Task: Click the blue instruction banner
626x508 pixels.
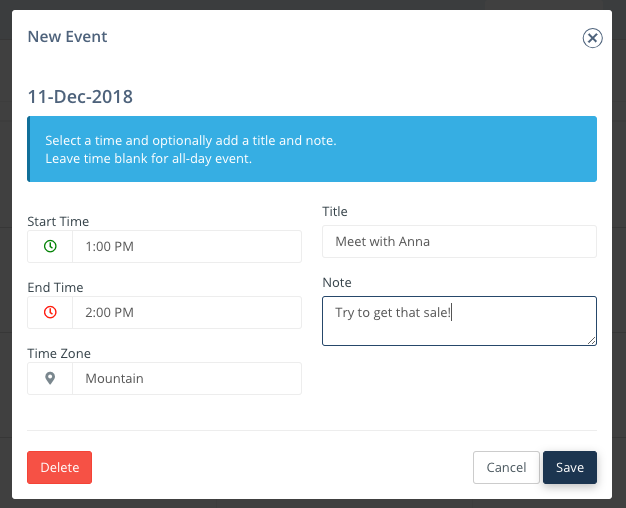Action: click(312, 149)
